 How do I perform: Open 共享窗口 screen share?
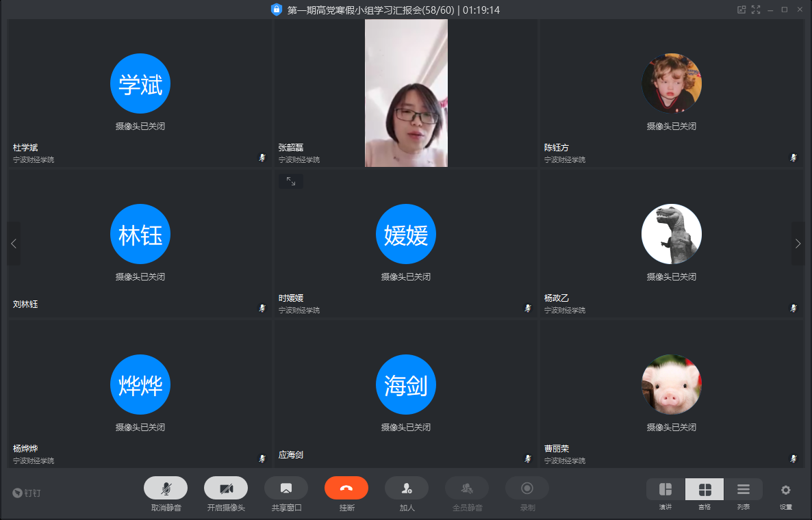point(286,489)
